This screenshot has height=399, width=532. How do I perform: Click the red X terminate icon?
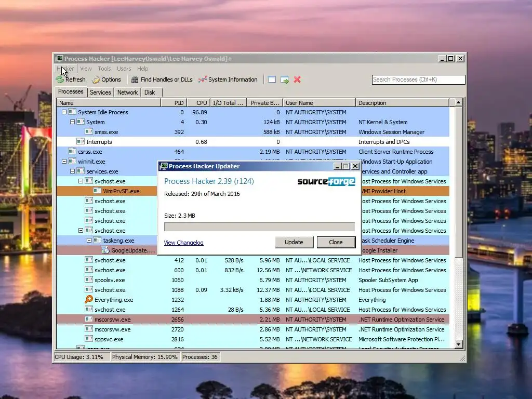[x=297, y=79]
